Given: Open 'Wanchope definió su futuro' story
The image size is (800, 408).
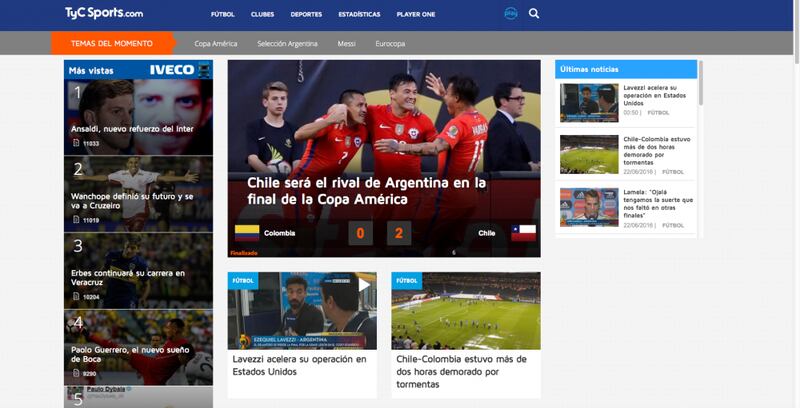Looking at the screenshot, I should [132, 201].
